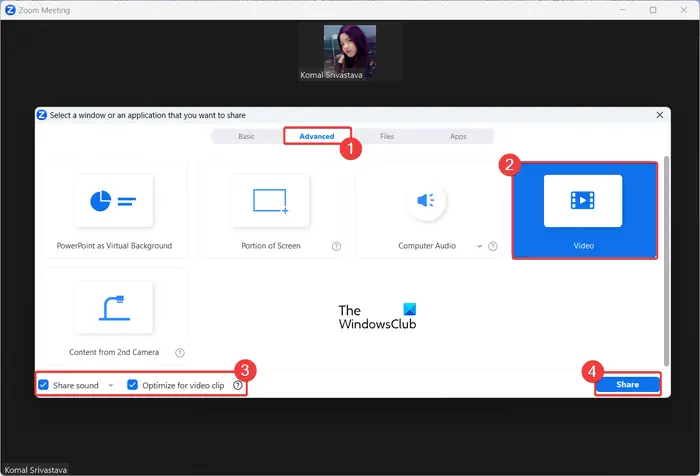Open the Files tab

pos(387,136)
